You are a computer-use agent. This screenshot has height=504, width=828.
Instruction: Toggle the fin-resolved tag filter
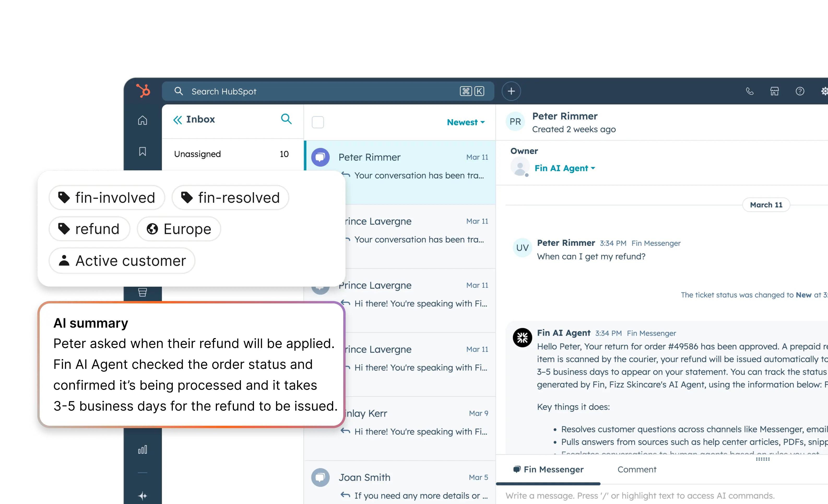coord(230,197)
